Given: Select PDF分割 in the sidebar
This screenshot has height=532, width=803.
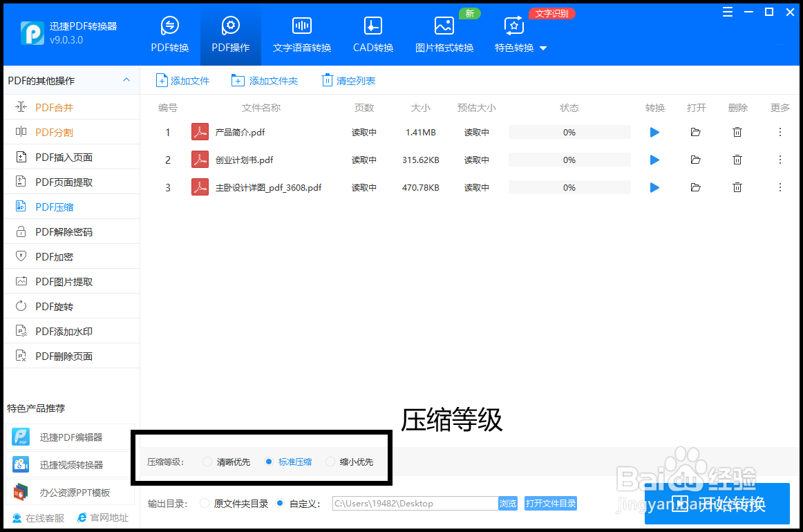Looking at the screenshot, I should (x=72, y=132).
